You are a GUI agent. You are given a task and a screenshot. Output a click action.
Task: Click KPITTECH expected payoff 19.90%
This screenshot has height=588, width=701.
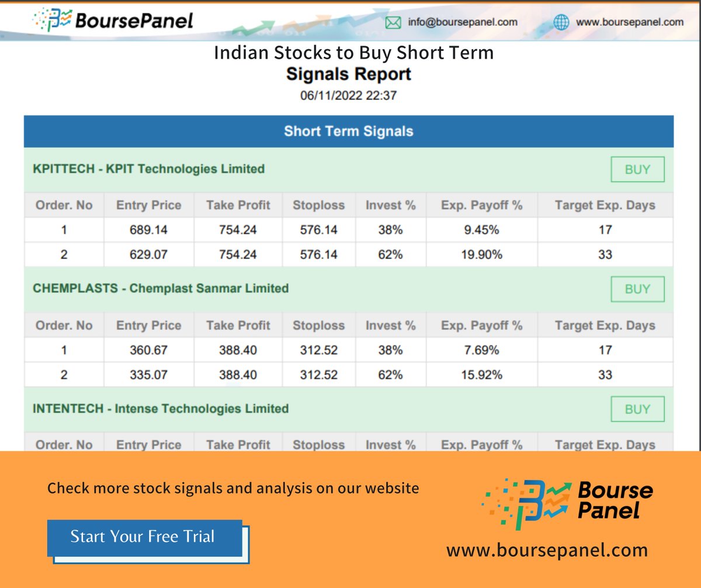click(481, 254)
